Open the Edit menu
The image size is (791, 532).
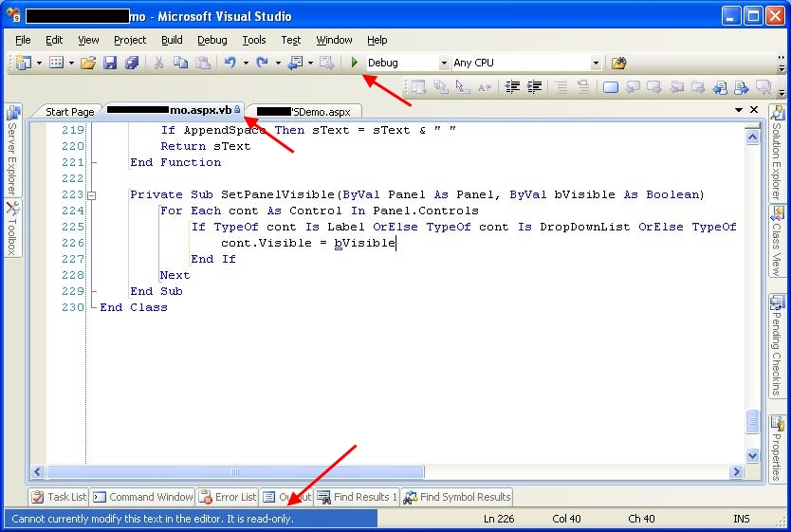[x=54, y=40]
